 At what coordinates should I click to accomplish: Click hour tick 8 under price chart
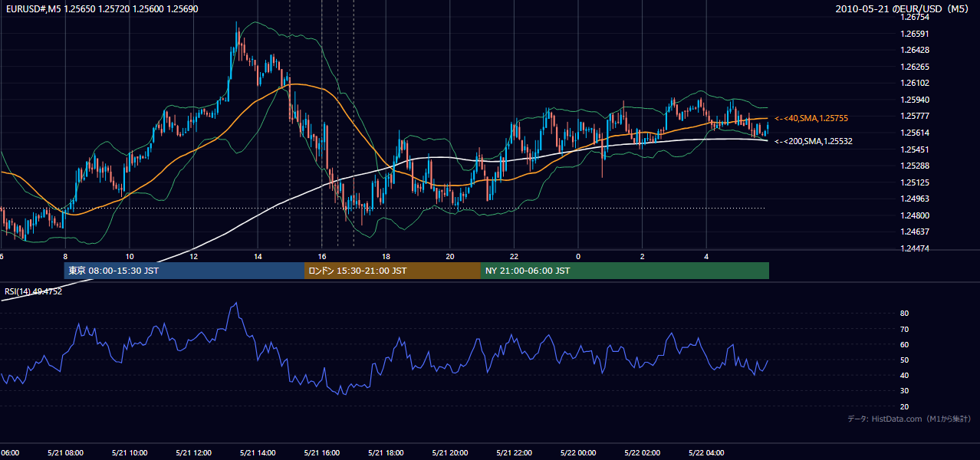click(x=65, y=257)
